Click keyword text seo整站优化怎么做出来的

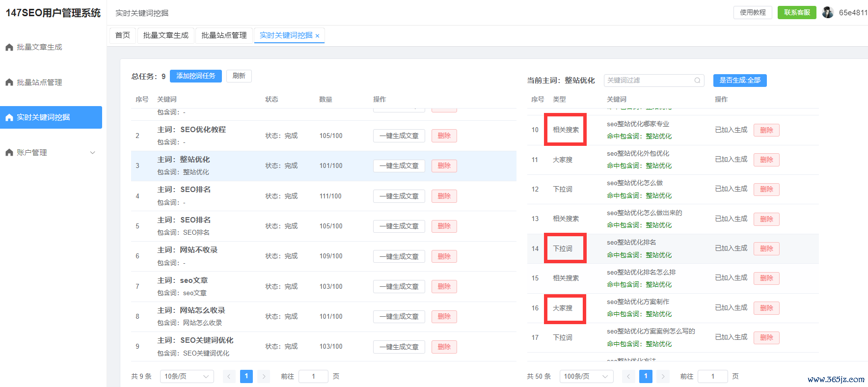645,213
